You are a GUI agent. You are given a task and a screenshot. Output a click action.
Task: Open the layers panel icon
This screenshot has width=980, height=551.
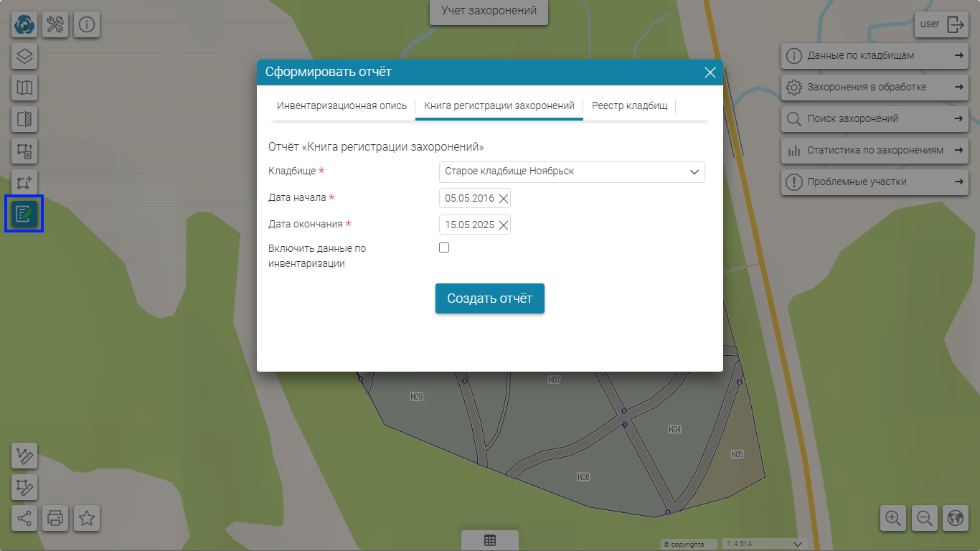(24, 56)
